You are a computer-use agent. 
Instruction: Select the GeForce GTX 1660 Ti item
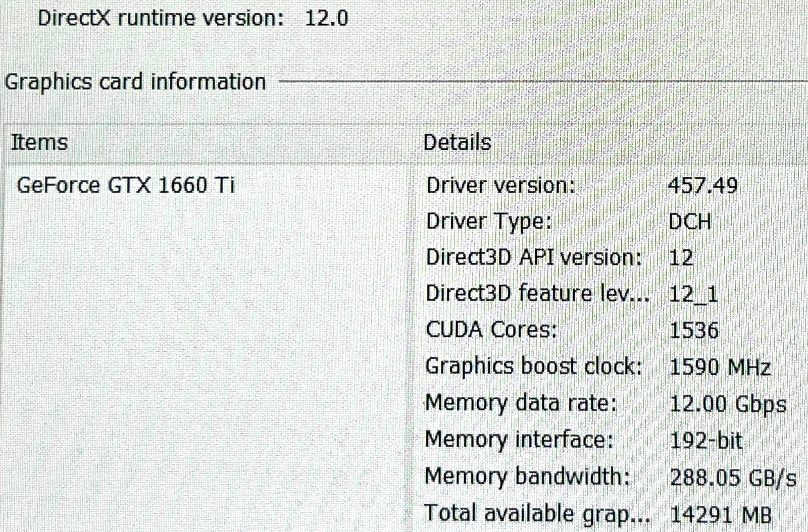coord(125,185)
